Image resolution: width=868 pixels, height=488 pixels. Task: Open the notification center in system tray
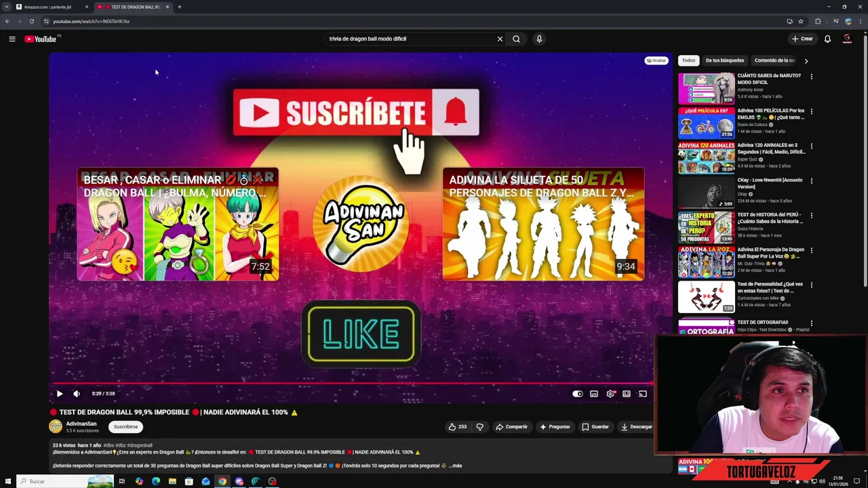tap(857, 481)
